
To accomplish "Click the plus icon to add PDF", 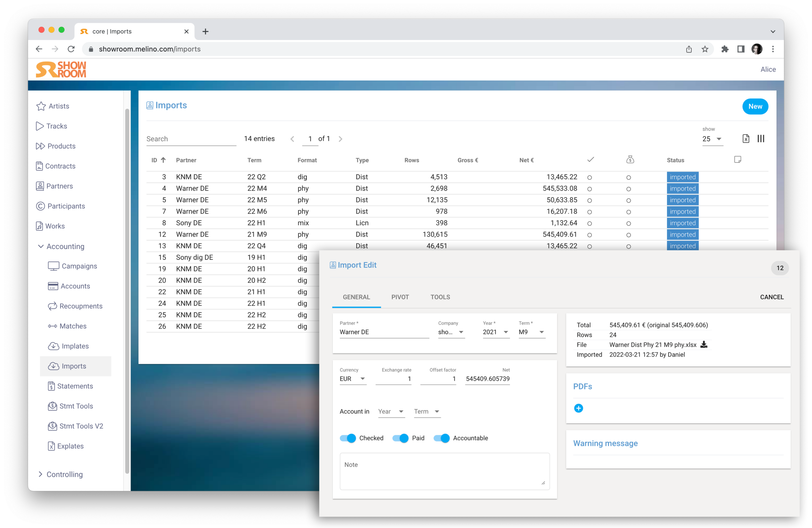I will click(578, 408).
